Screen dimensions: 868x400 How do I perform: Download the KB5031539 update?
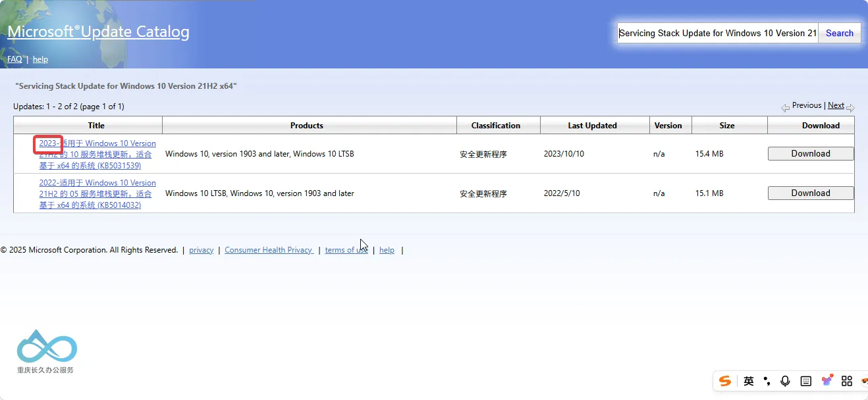coord(811,153)
